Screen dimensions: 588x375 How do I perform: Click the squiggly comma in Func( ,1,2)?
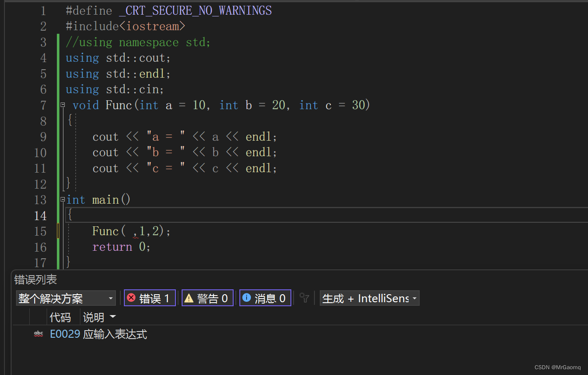coord(135,233)
